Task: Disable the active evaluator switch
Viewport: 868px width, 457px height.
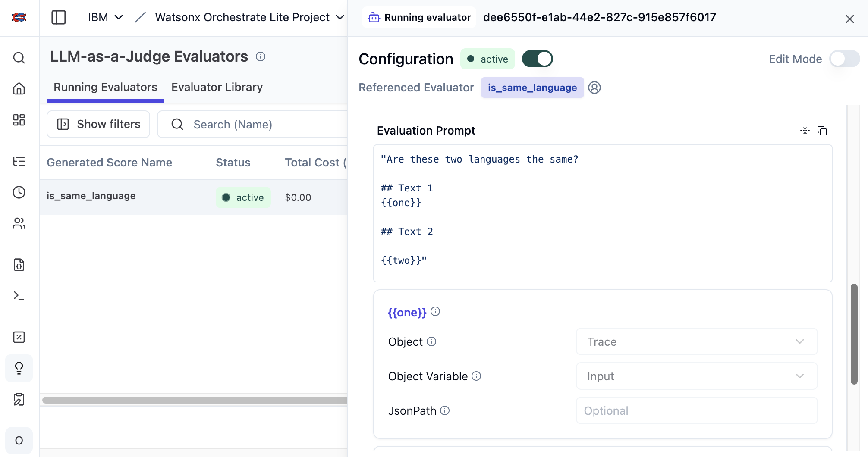Action: coord(537,59)
